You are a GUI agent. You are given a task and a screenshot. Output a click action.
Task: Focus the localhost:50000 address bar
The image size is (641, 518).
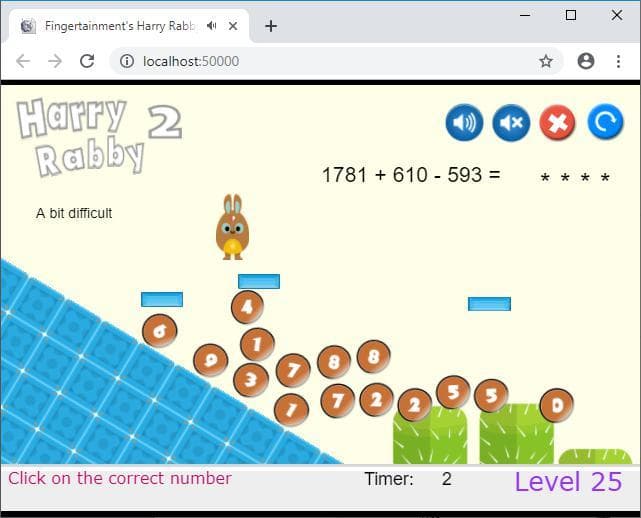tap(335, 61)
